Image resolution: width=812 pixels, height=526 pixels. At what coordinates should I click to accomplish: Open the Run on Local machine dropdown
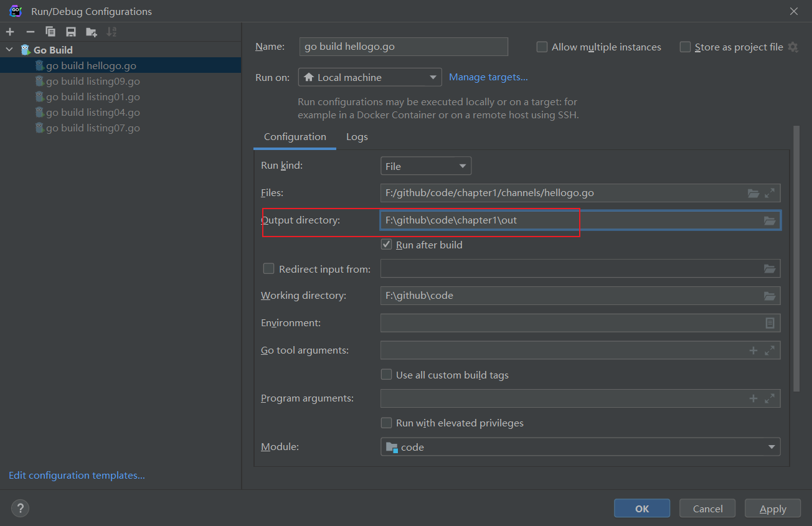pos(370,78)
